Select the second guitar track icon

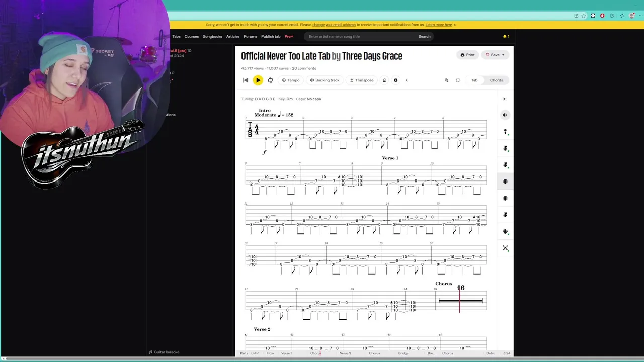(x=505, y=165)
